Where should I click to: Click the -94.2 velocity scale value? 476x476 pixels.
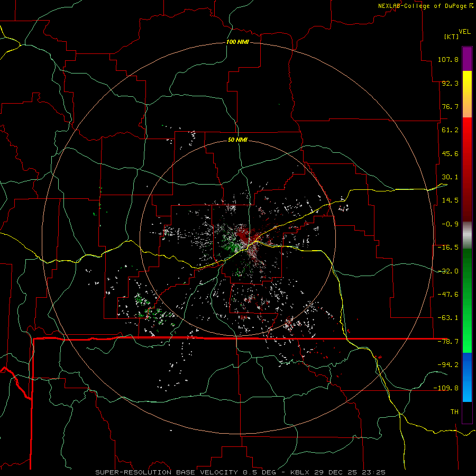448,364
